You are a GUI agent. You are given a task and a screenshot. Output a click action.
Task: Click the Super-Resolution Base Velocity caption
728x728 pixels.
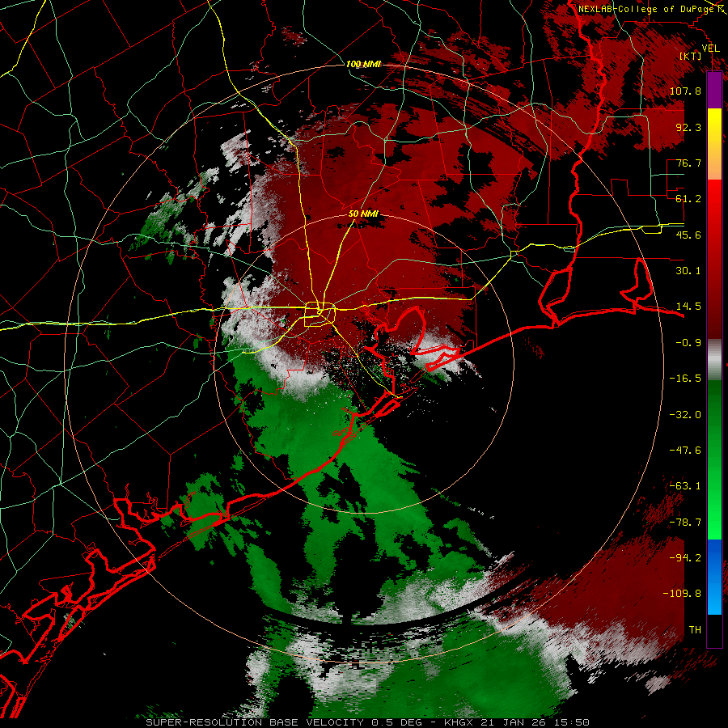click(x=368, y=722)
